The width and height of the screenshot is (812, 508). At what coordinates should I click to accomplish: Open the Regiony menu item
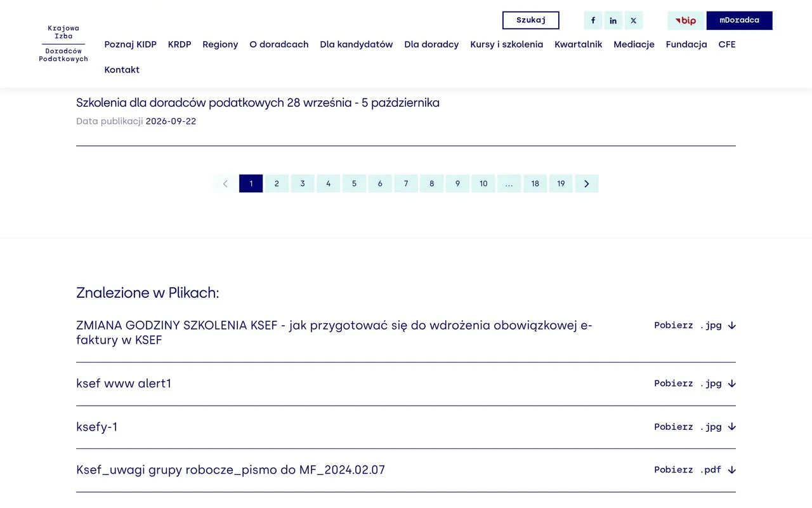220,44
